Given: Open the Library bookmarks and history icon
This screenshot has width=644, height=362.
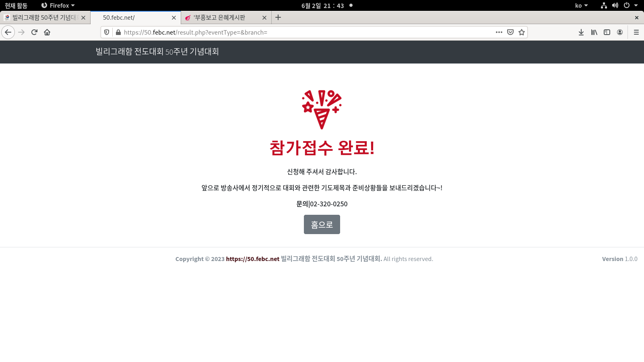Looking at the screenshot, I should (594, 32).
